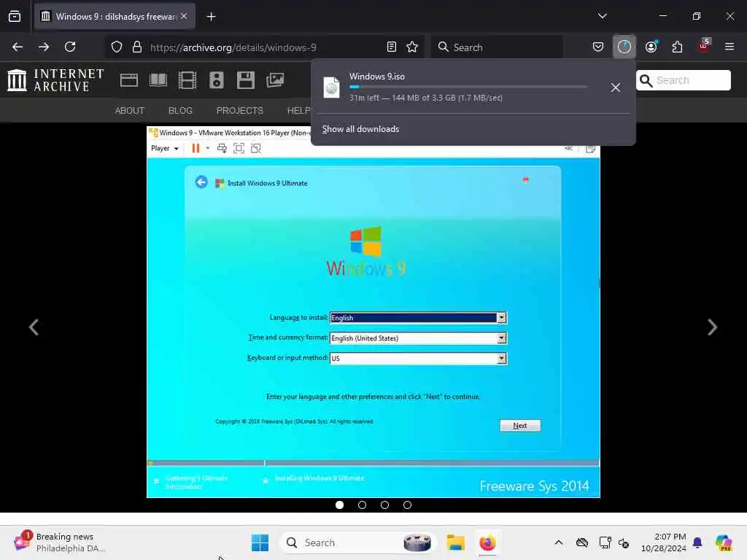Show previous carousel image
The width and height of the screenshot is (747, 560).
point(34,327)
